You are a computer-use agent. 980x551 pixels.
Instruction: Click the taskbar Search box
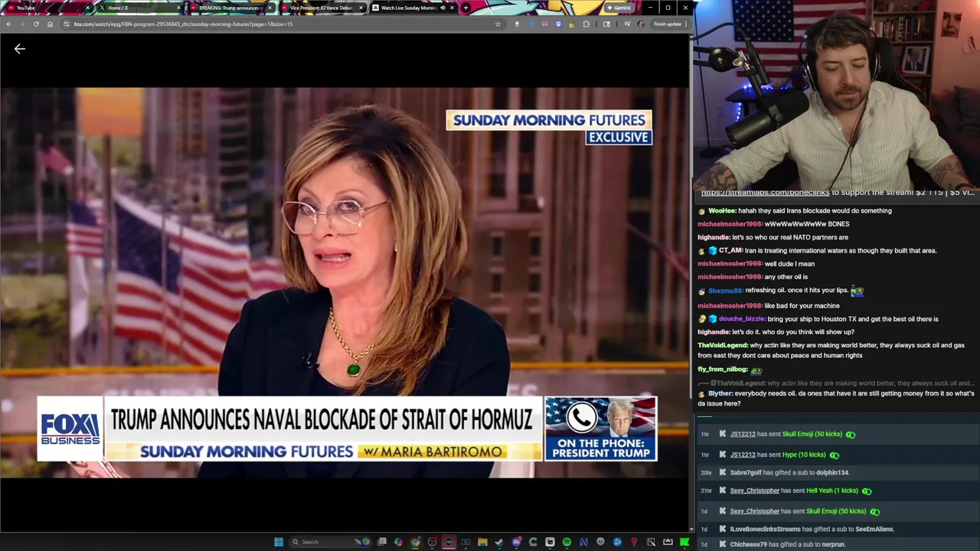click(x=330, y=542)
